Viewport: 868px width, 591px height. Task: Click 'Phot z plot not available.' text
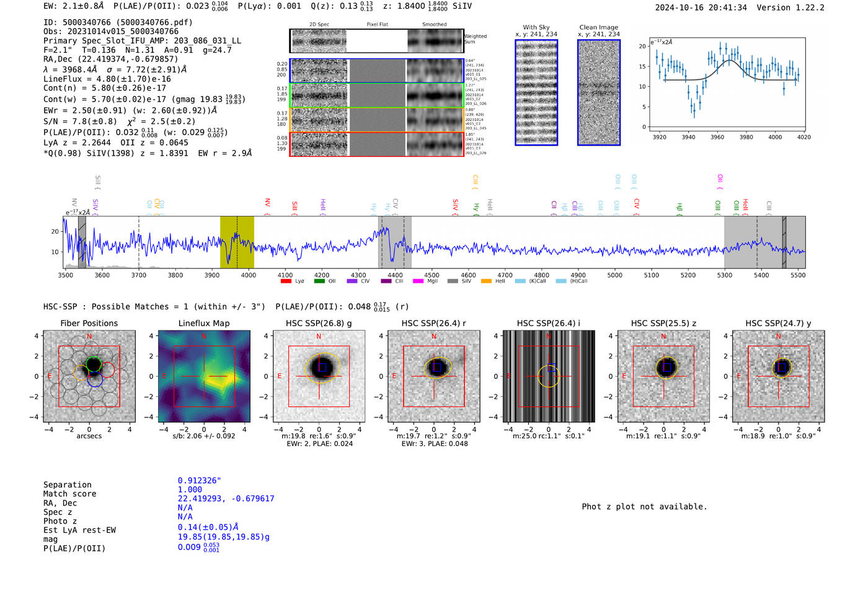pyautogui.click(x=644, y=507)
